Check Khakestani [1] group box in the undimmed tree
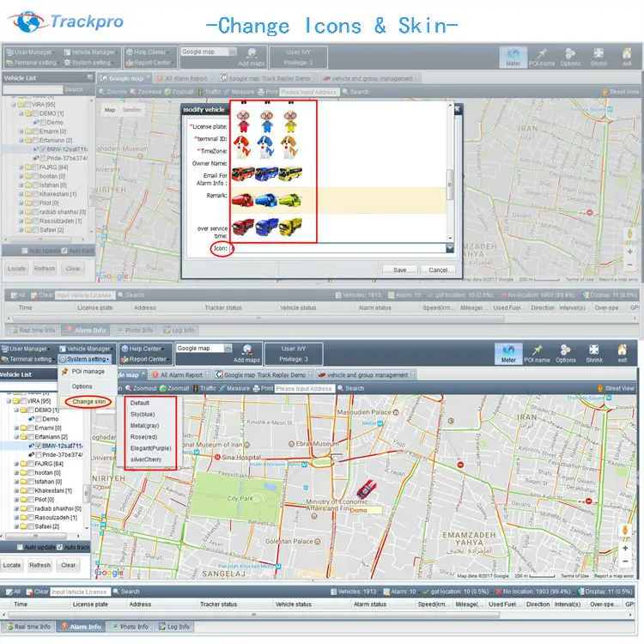 coord(31,491)
